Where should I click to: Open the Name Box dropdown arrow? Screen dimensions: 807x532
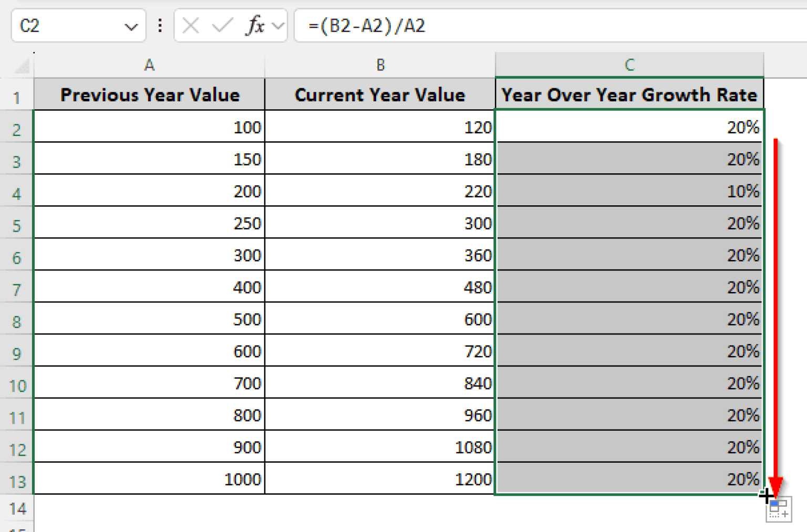(131, 26)
